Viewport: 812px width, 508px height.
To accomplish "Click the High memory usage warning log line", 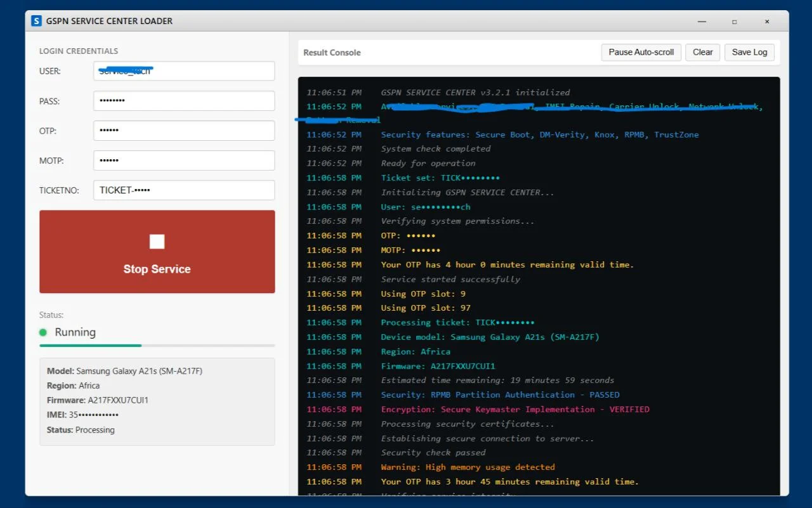I will [468, 467].
